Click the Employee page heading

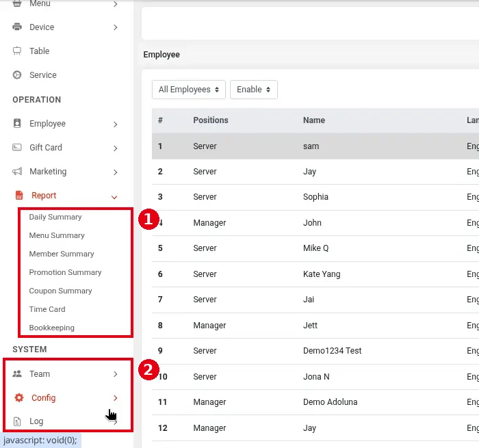click(x=161, y=55)
